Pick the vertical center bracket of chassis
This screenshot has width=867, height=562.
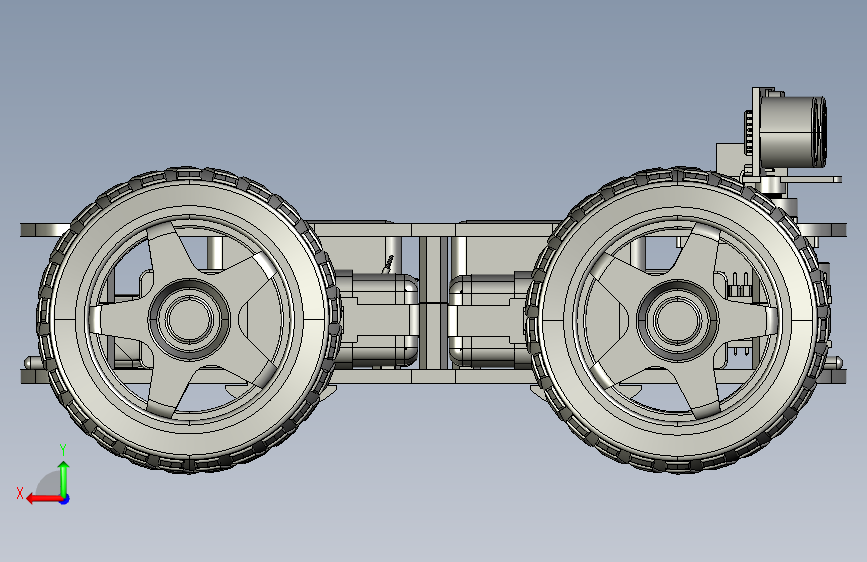[x=433, y=303]
